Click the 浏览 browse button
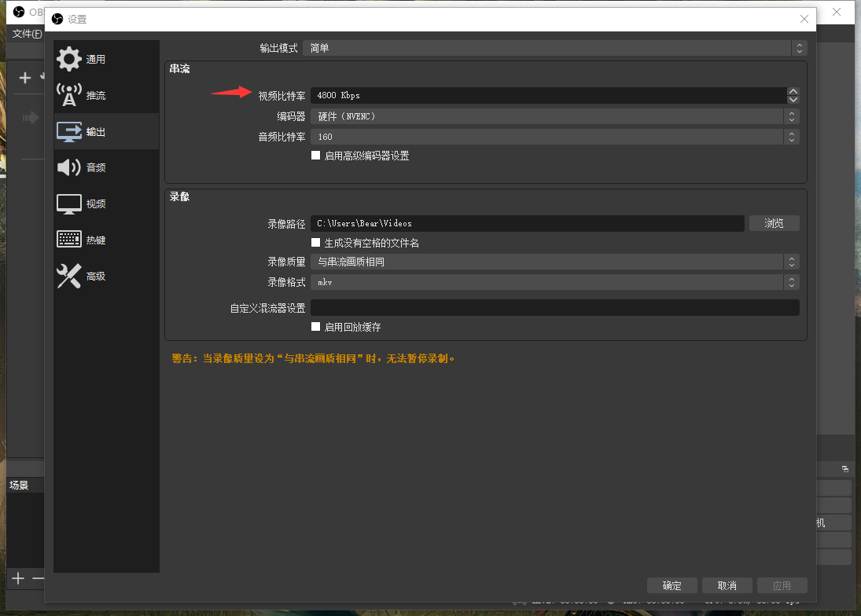 [x=774, y=224]
